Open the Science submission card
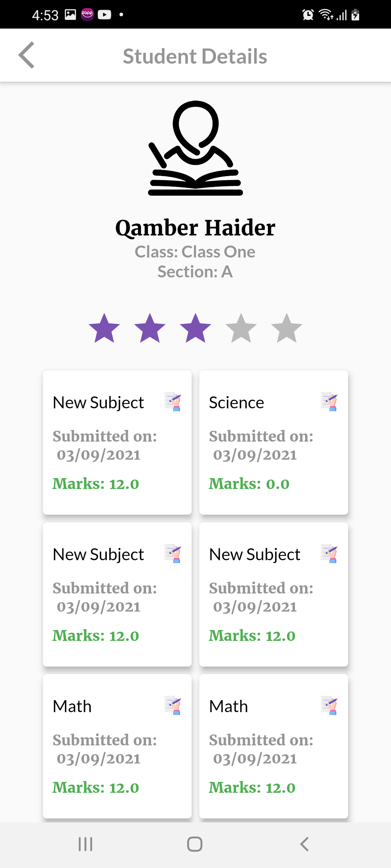 (274, 442)
